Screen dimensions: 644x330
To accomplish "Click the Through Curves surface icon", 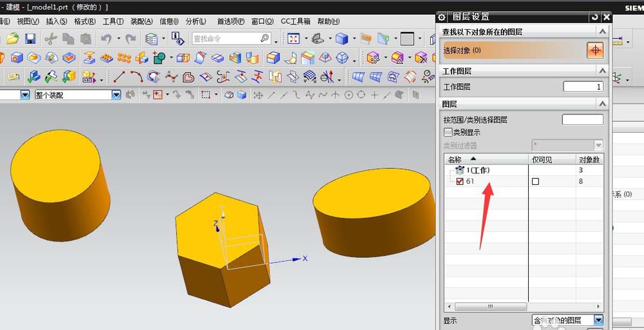I will (x=358, y=77).
